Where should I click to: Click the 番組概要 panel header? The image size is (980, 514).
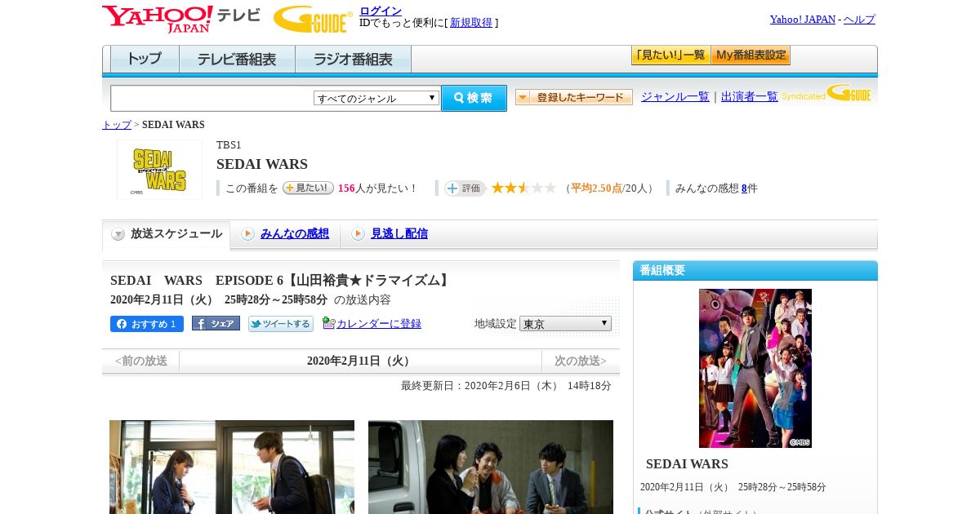click(755, 271)
